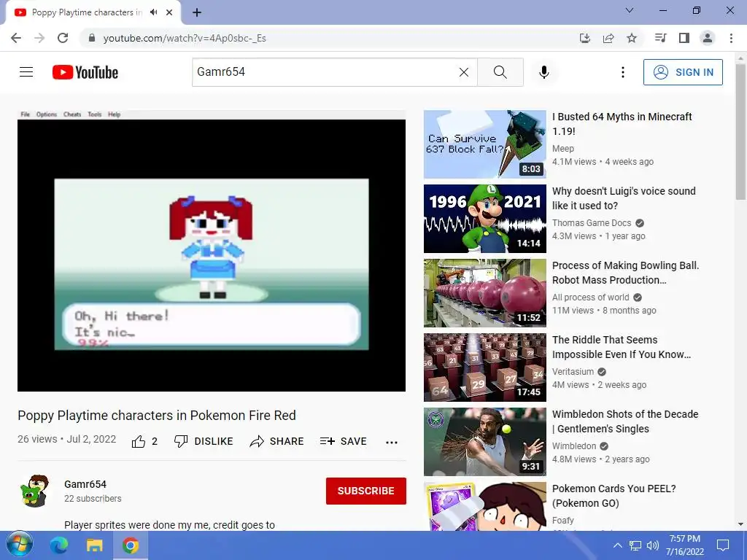Select the Poppy Playtime browser tab

pos(87,12)
